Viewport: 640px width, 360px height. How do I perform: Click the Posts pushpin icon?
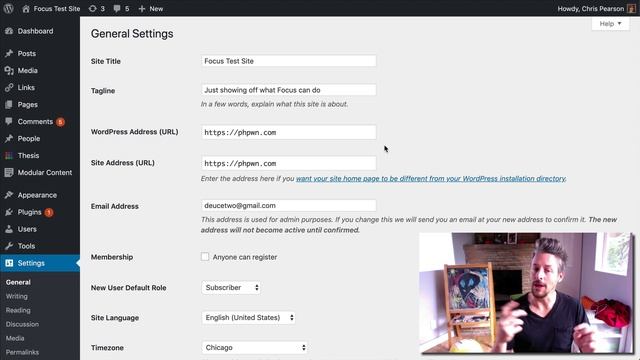click(x=9, y=53)
